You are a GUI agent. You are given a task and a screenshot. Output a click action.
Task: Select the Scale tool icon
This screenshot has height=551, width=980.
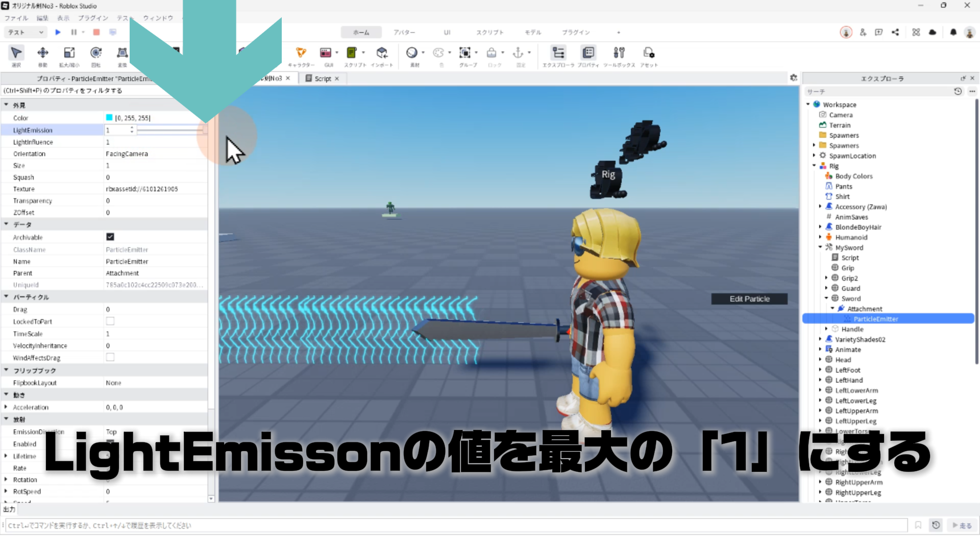point(69,53)
